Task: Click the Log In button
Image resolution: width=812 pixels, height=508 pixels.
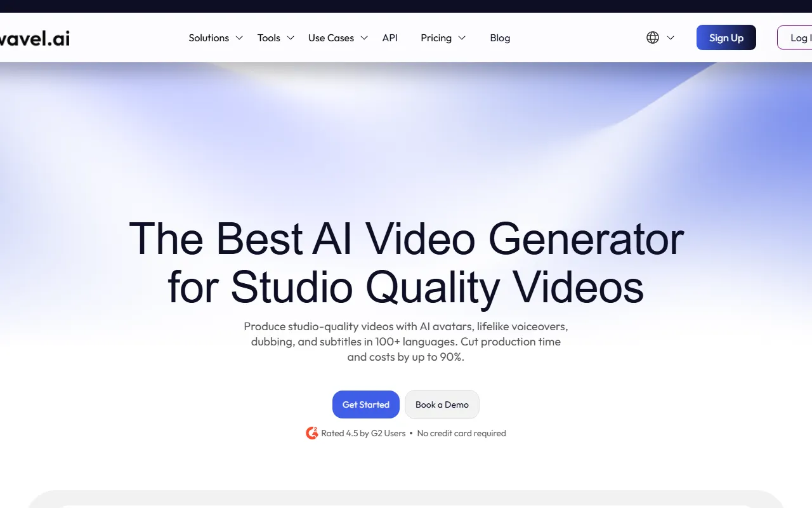Action: [x=797, y=38]
